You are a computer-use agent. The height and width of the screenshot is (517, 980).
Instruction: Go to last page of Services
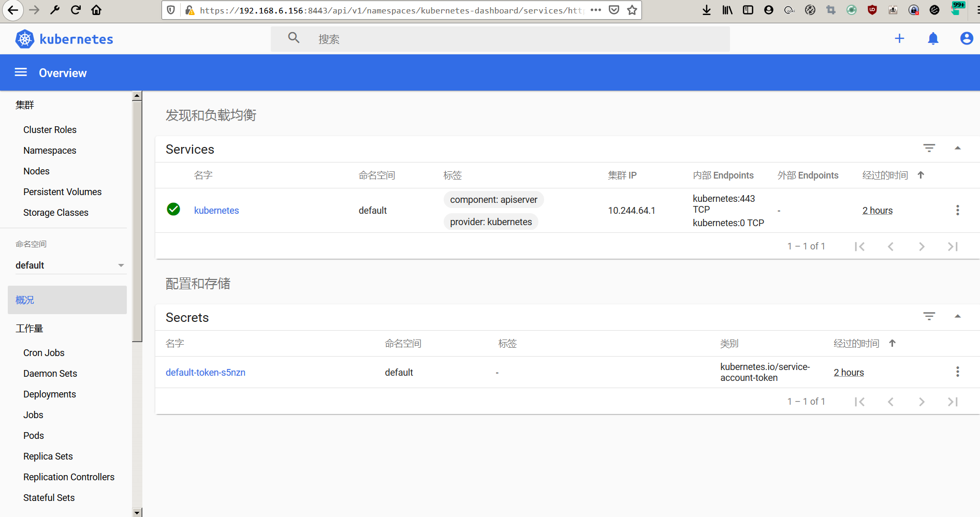point(953,246)
